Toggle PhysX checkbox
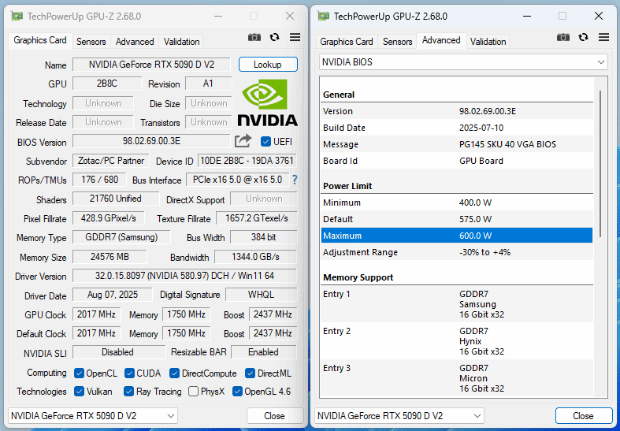The width and height of the screenshot is (620, 431). (193, 391)
